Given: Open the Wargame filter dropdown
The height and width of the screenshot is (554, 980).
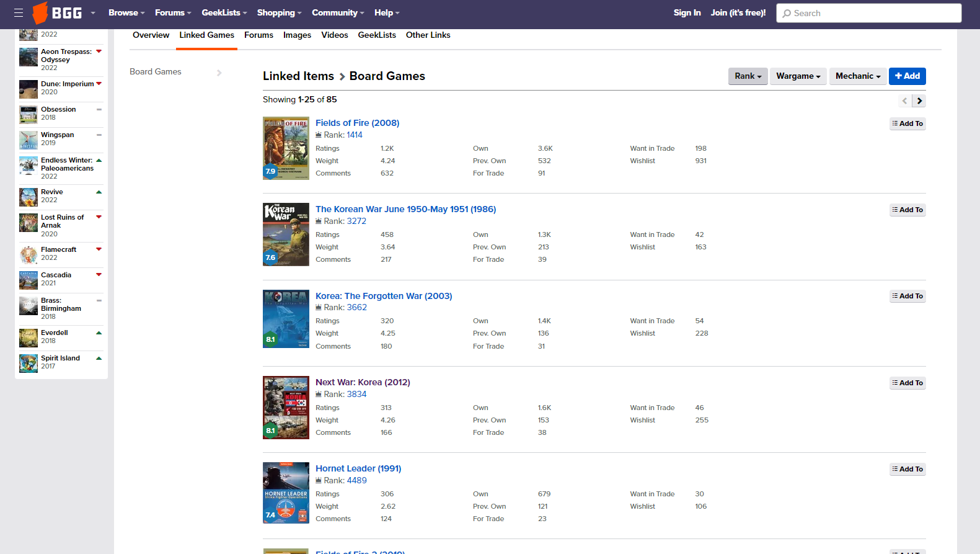Looking at the screenshot, I should click(798, 76).
